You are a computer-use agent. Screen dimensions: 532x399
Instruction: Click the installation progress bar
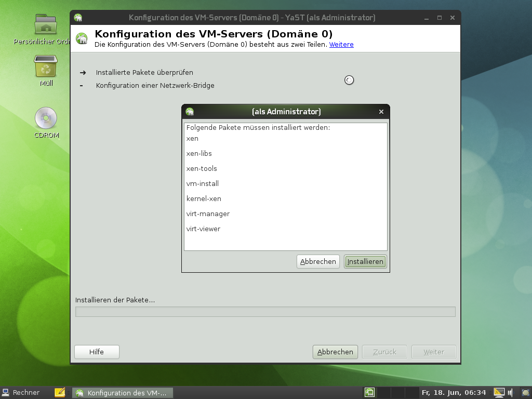point(265,311)
